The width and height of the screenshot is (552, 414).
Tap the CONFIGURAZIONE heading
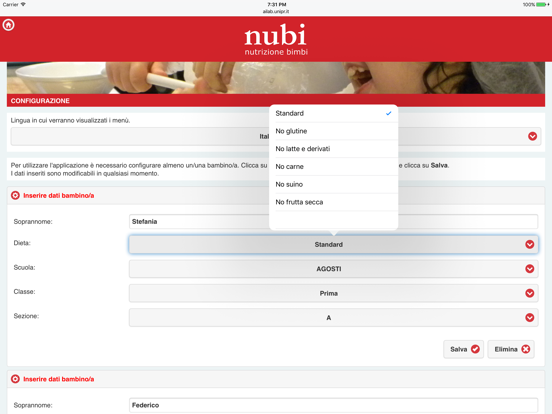[x=40, y=101]
